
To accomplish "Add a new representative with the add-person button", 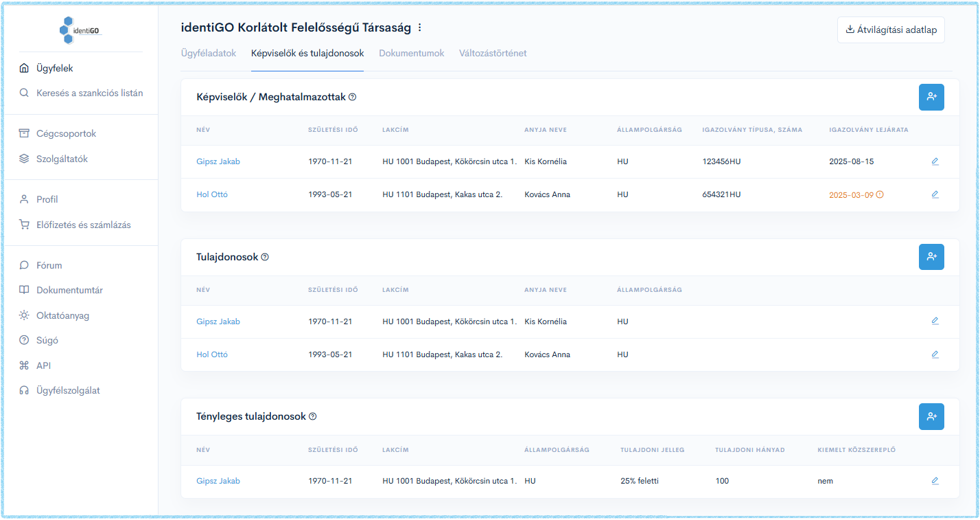I will click(x=931, y=97).
